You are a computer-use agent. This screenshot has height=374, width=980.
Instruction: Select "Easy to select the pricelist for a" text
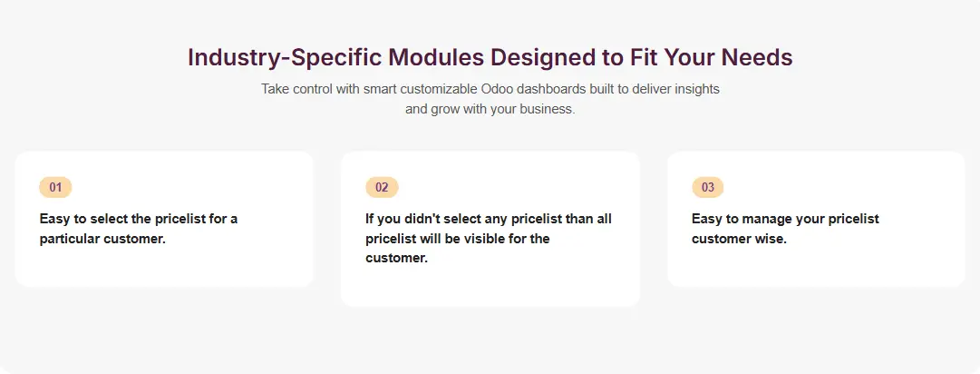138,219
